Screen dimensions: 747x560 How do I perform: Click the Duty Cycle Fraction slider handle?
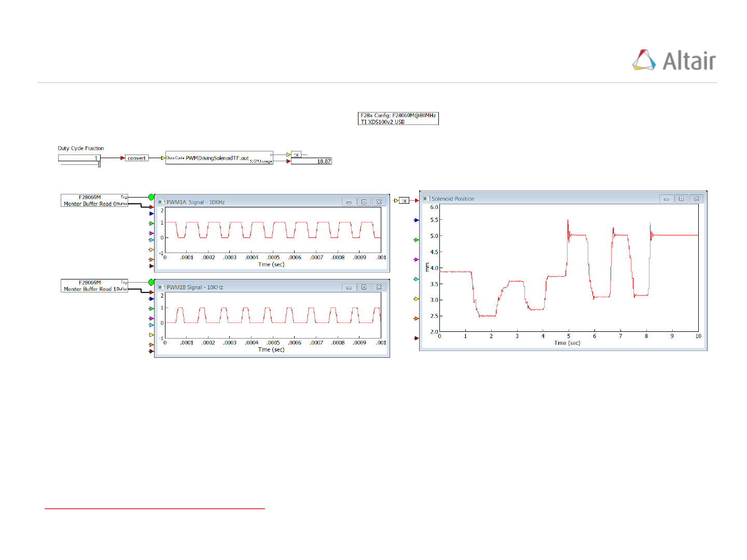click(x=99, y=164)
